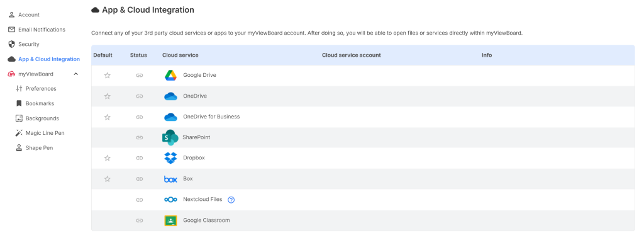
Task: Click the Google Classroom service name
Action: [206, 221]
